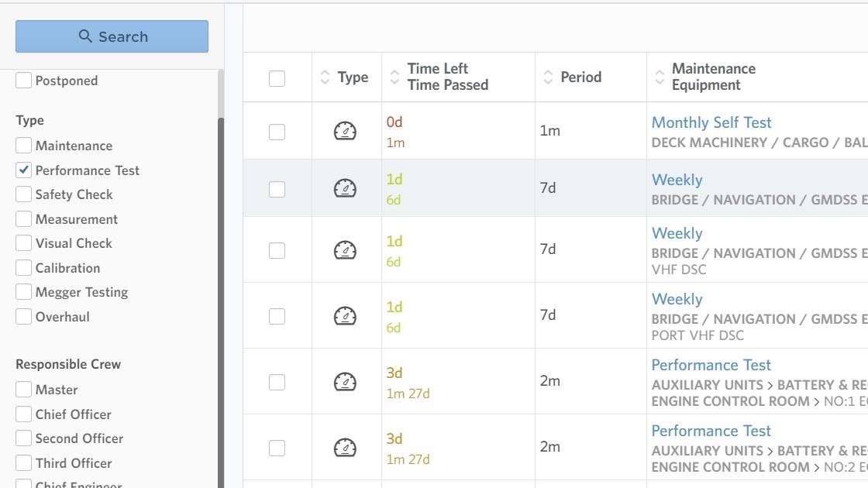This screenshot has width=868, height=488.
Task: Click the gauge icon in PORT VHF DSC row
Action: pyautogui.click(x=345, y=316)
